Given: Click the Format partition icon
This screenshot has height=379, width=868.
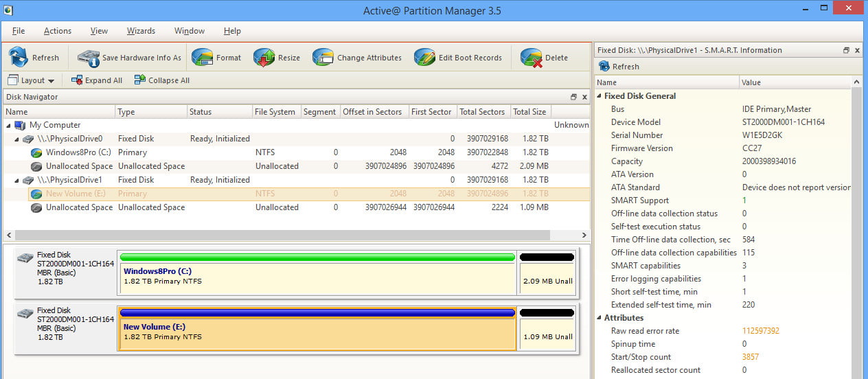Looking at the screenshot, I should point(202,58).
